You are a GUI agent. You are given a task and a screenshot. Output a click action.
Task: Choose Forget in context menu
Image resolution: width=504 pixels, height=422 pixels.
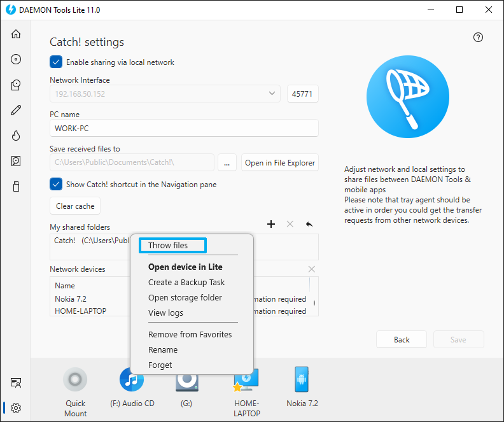point(160,365)
